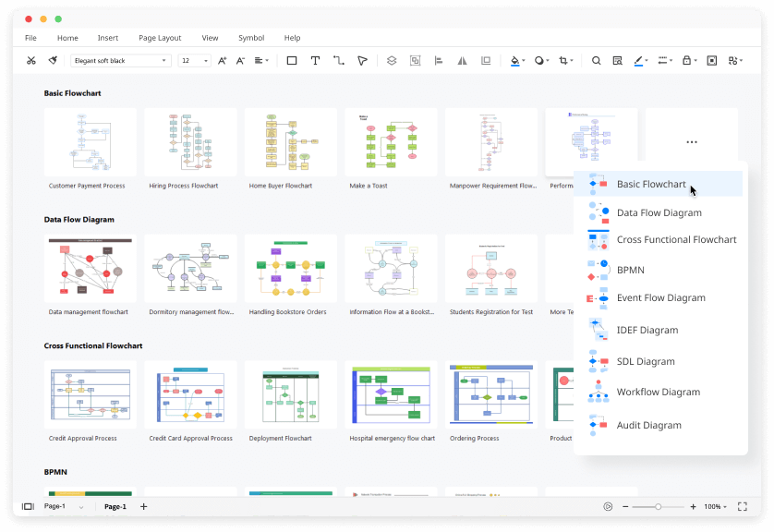Click the Size/arrange rectangle icon
The image size is (774, 532).
click(486, 61)
